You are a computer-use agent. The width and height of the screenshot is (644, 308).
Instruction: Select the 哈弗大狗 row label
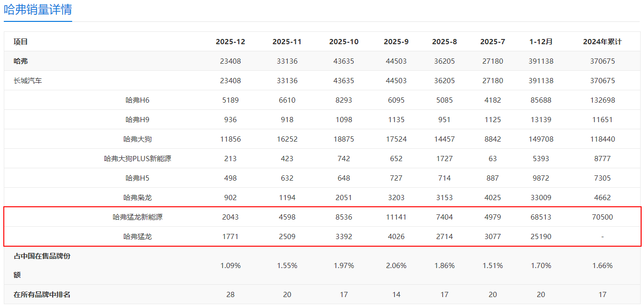click(x=138, y=139)
